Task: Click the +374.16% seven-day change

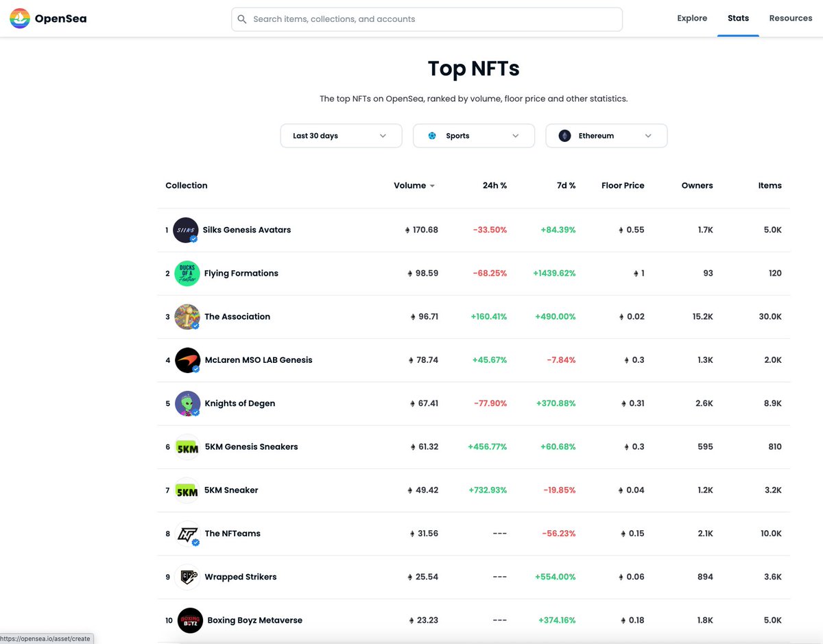Action: (557, 620)
